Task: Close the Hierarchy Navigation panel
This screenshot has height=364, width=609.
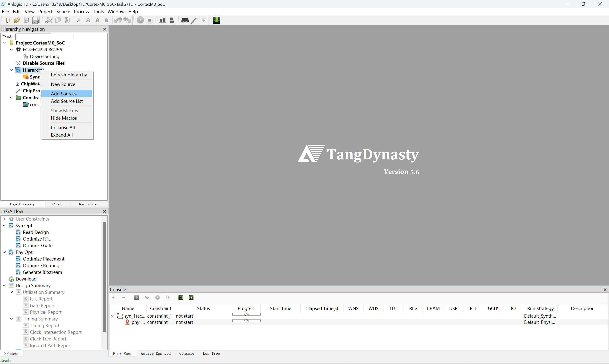Action: (x=104, y=29)
